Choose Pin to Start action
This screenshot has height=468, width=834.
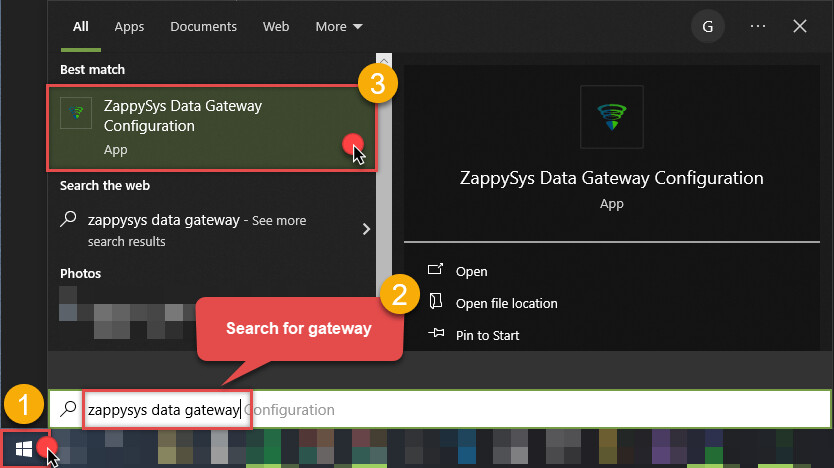(x=487, y=335)
